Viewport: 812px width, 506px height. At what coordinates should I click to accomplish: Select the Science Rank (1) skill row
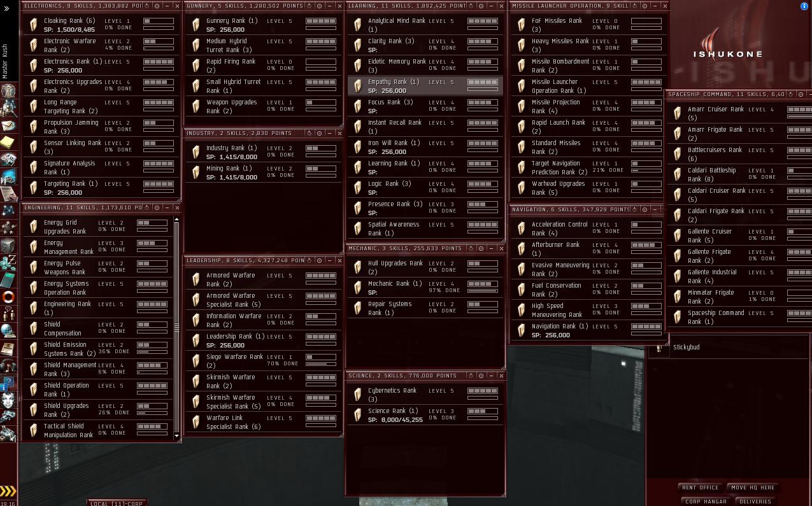pyautogui.click(x=425, y=415)
